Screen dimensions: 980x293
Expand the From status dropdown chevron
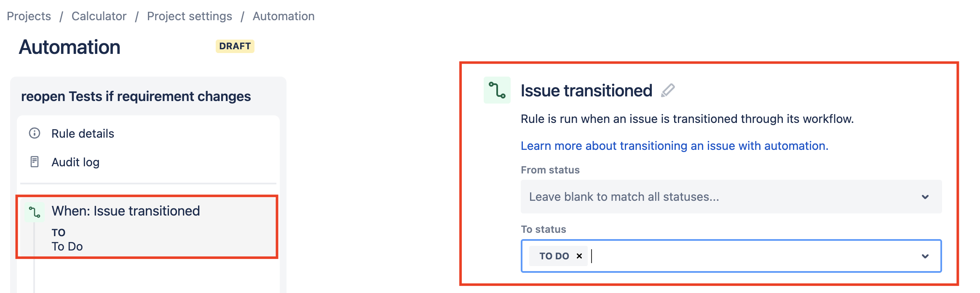pos(925,197)
